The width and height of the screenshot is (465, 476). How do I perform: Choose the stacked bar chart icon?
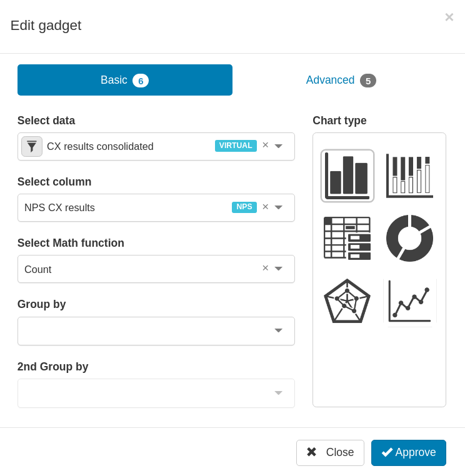point(409,176)
